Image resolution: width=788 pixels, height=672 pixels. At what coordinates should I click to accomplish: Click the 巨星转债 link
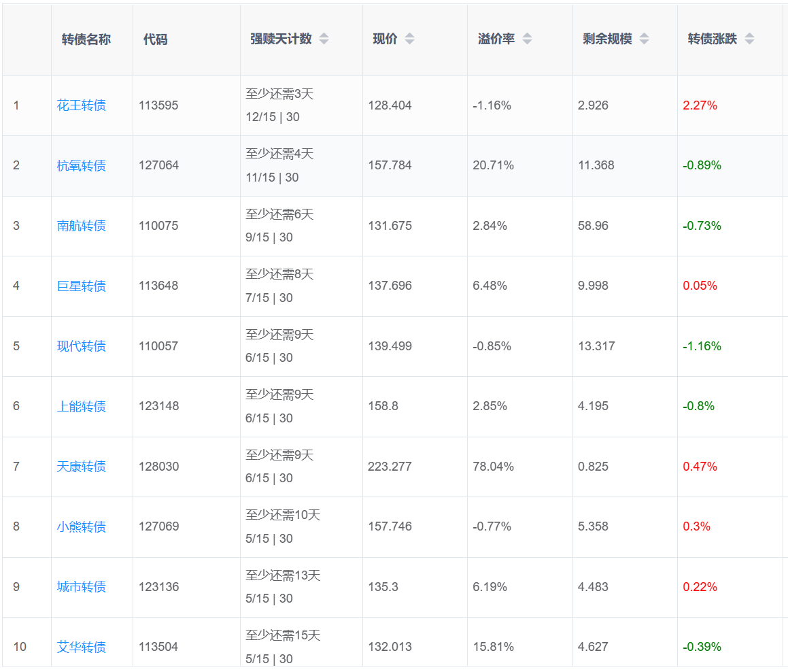pyautogui.click(x=82, y=286)
